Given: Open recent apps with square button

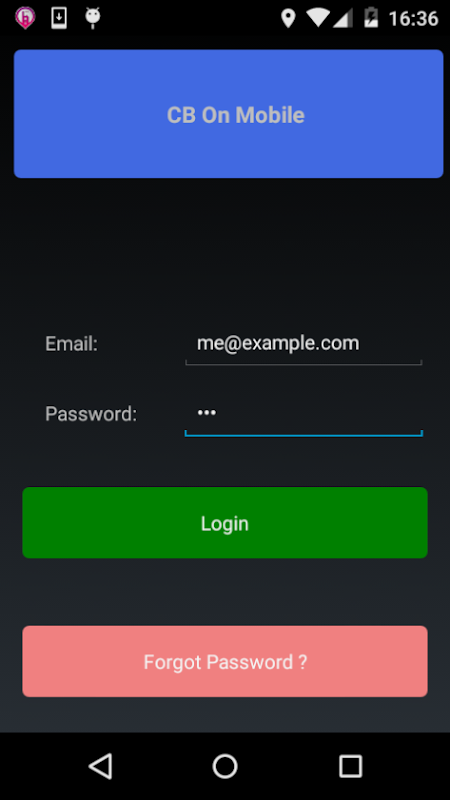Looking at the screenshot, I should click(351, 766).
